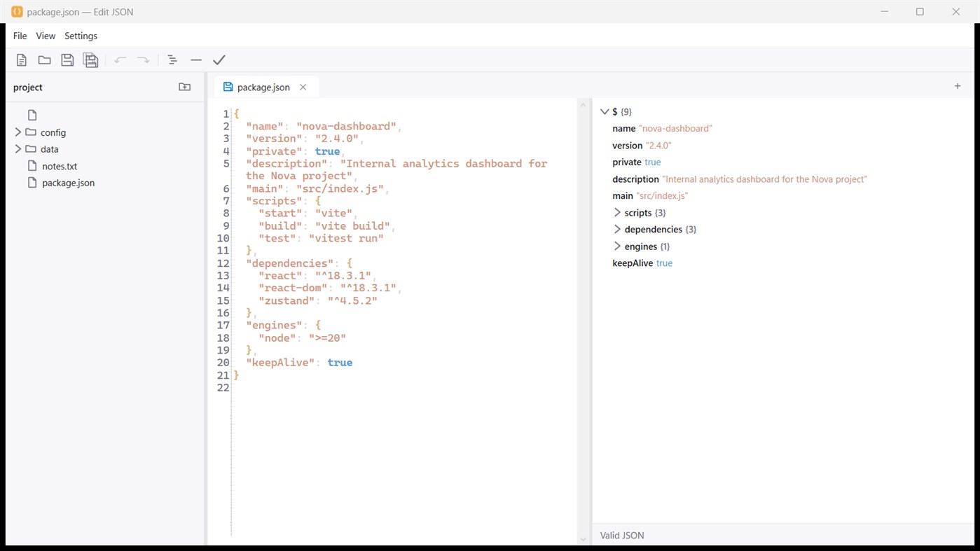Click the New file toolbar icon

click(22, 60)
